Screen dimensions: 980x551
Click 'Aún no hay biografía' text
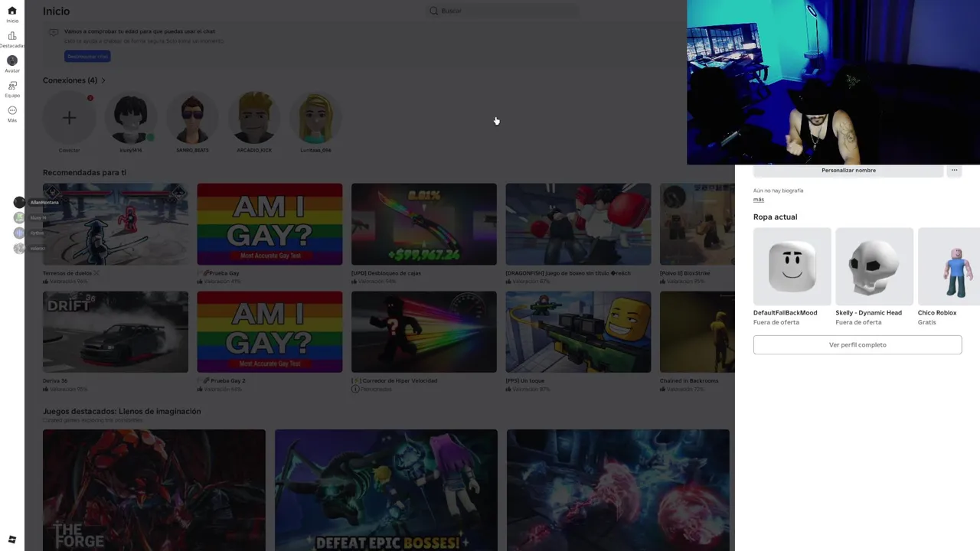click(778, 191)
